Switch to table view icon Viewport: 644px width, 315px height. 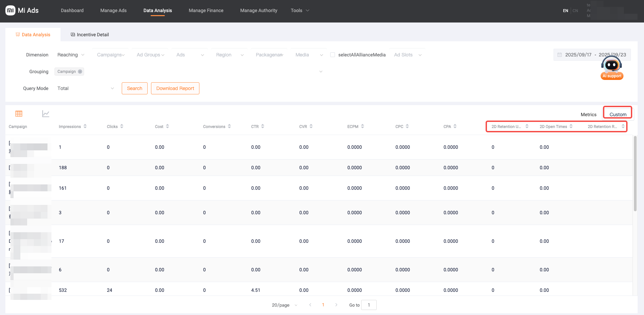(19, 114)
